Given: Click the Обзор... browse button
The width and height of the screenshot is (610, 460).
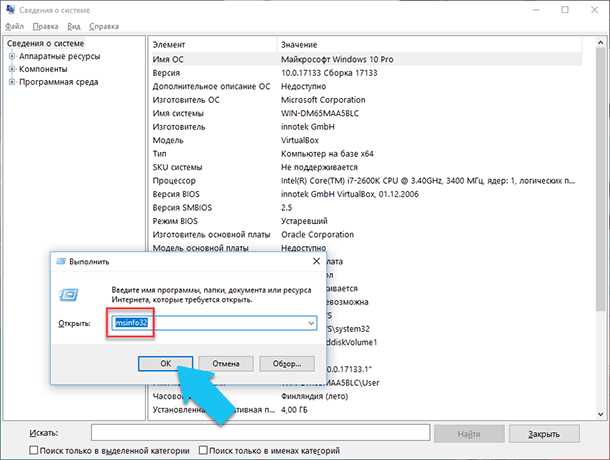Looking at the screenshot, I should tap(287, 363).
